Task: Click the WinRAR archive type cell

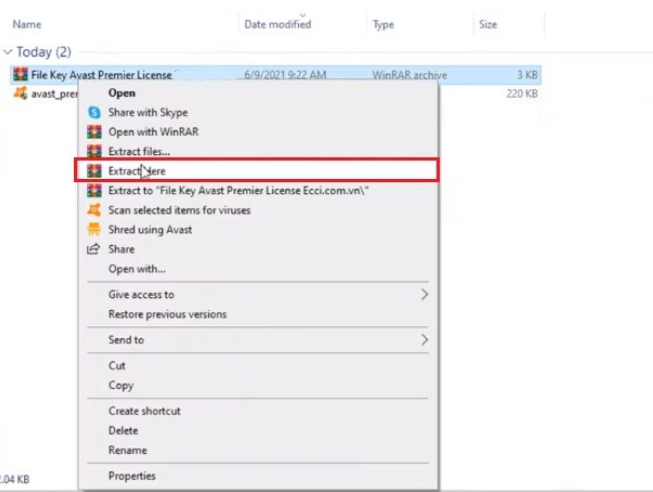Action: 409,75
